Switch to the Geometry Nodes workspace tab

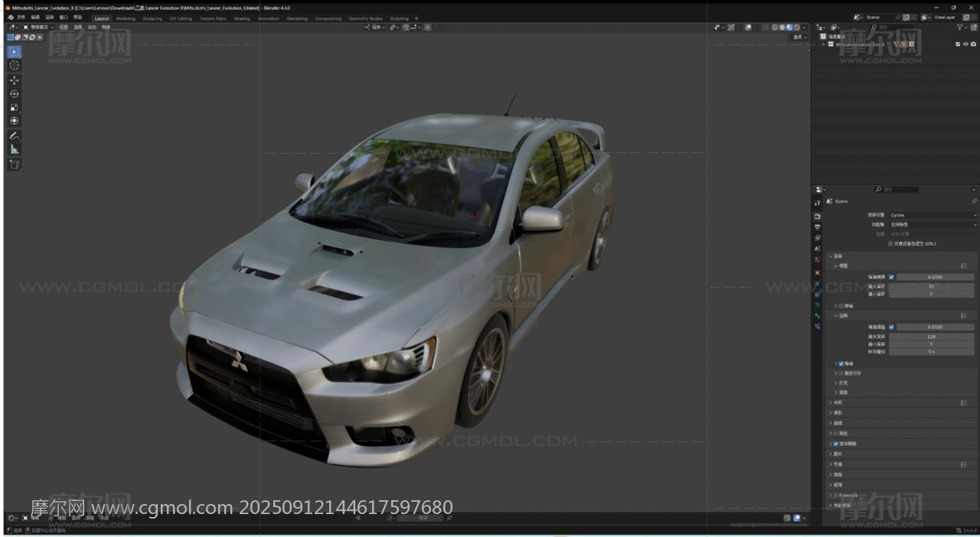tap(365, 18)
